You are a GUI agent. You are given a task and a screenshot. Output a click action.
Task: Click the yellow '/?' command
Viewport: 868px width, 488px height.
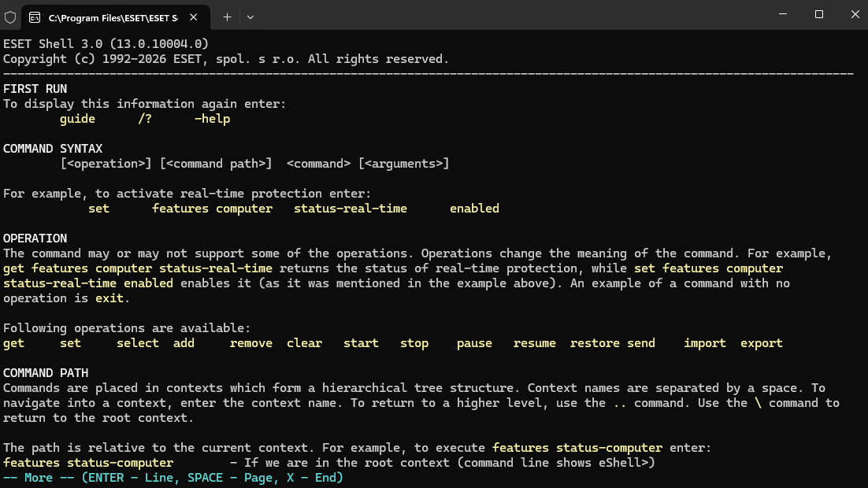point(144,118)
